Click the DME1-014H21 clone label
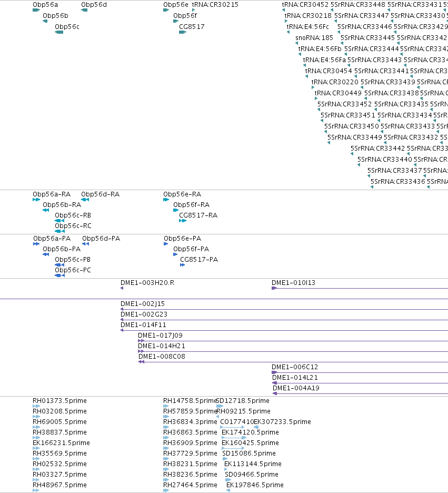 pyautogui.click(x=162, y=346)
